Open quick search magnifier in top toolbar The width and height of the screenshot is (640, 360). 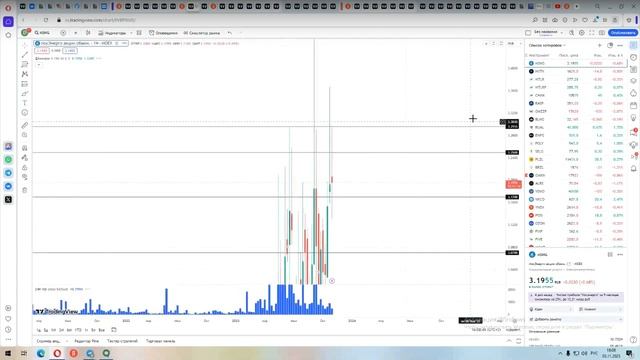(x=571, y=33)
